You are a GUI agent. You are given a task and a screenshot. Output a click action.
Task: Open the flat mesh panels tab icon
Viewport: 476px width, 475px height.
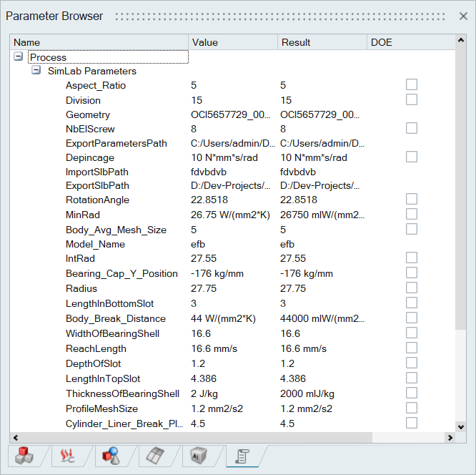click(x=154, y=456)
